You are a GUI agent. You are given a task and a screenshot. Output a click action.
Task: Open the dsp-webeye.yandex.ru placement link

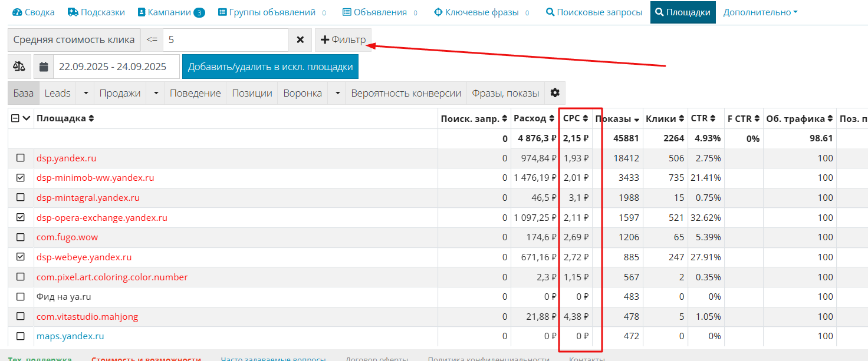(84, 257)
